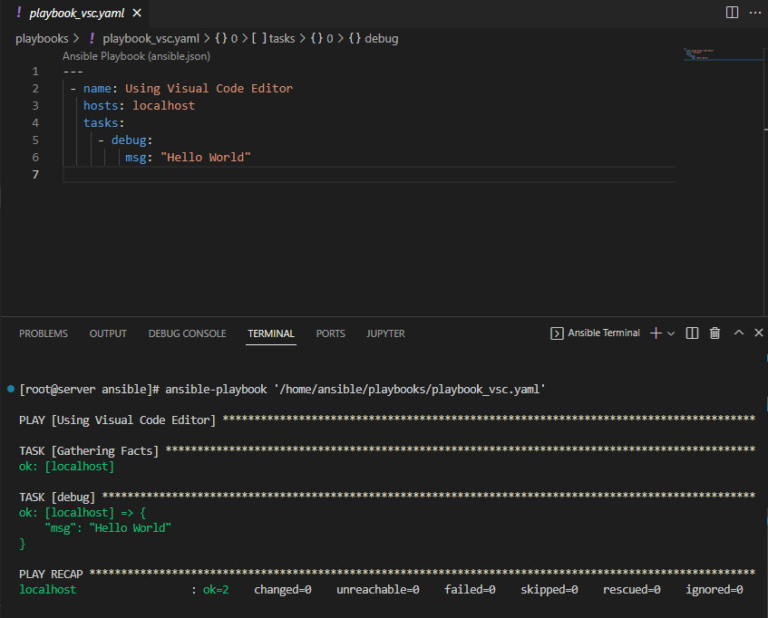Image resolution: width=768 pixels, height=618 pixels.
Task: Maximize the panel with the up chevron
Action: tap(739, 333)
